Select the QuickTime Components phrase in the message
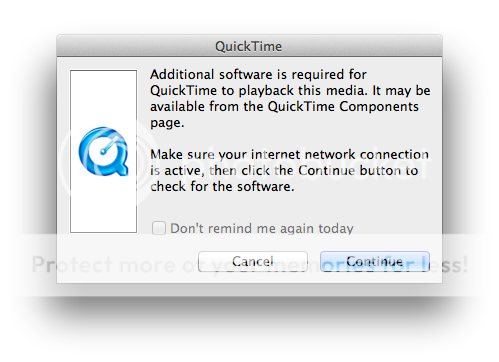The height and width of the screenshot is (362, 499). coord(343,107)
